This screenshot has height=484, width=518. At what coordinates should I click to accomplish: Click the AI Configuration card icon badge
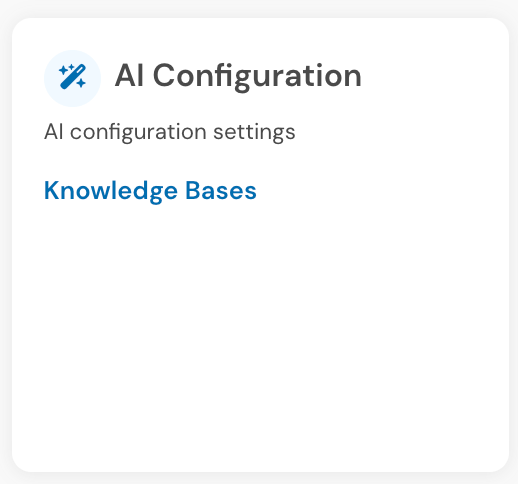point(72,78)
